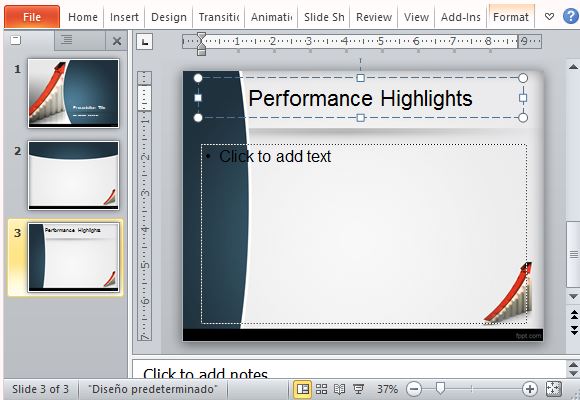The width and height of the screenshot is (580, 400).
Task: Go to the previous slide arrow button
Action: (574, 315)
